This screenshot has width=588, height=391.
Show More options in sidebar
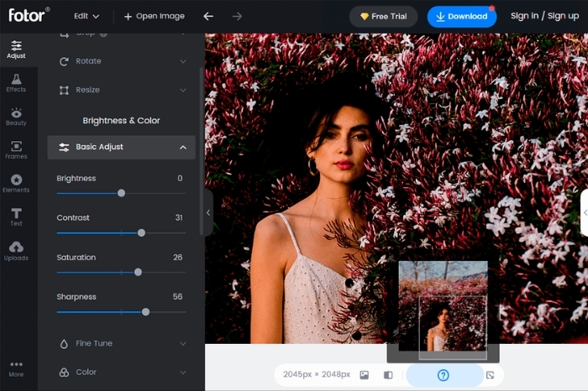click(16, 369)
